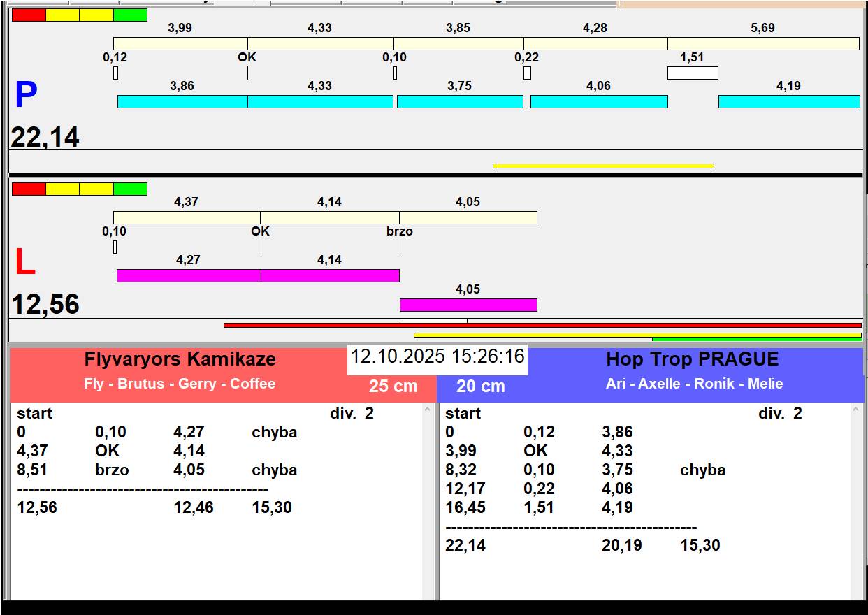Select the magenta 4,27 run bar
Screen dimensions: 868x615
click(x=189, y=275)
